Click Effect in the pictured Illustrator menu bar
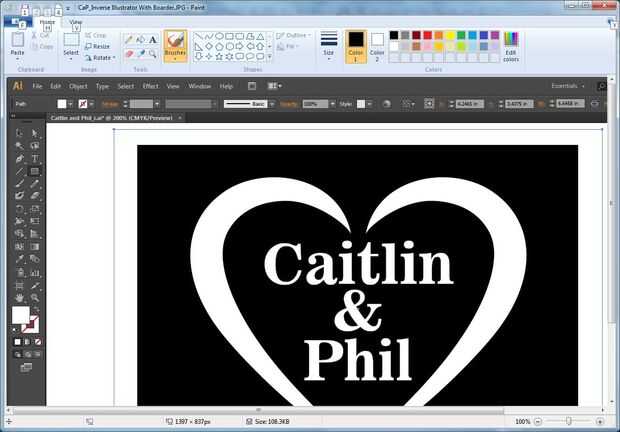620x432 pixels. click(x=150, y=86)
